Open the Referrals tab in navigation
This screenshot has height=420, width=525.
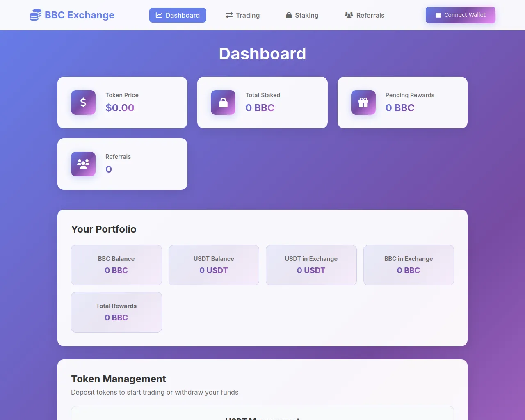(365, 15)
